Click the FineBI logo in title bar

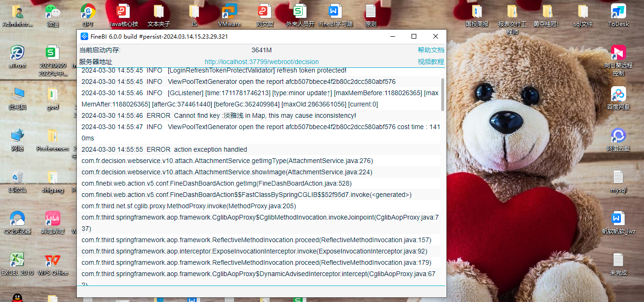[x=84, y=37]
